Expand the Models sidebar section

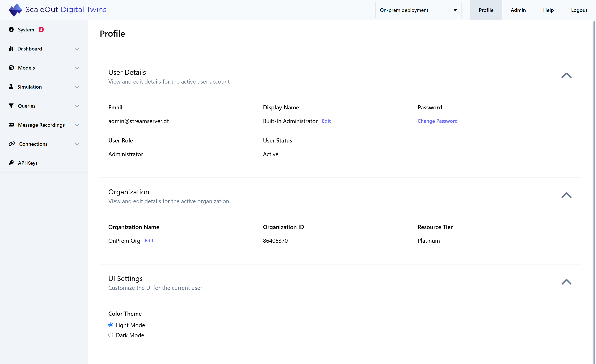[x=77, y=68]
